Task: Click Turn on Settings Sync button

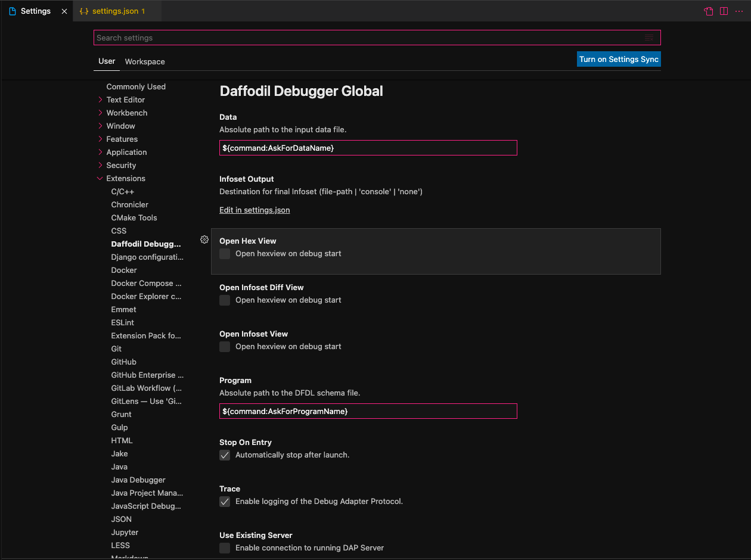Action: coord(619,59)
